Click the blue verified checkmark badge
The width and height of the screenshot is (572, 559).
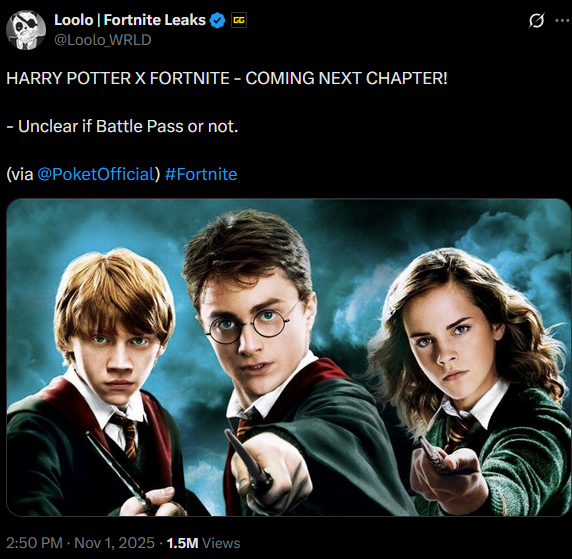(218, 20)
